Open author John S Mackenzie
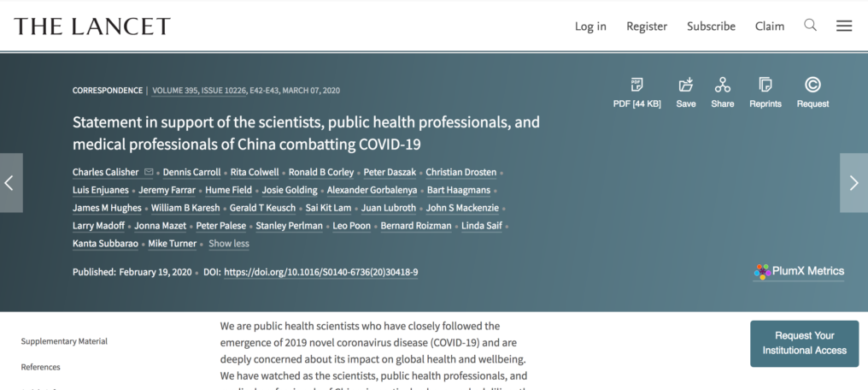The height and width of the screenshot is (390, 868). pyautogui.click(x=462, y=208)
